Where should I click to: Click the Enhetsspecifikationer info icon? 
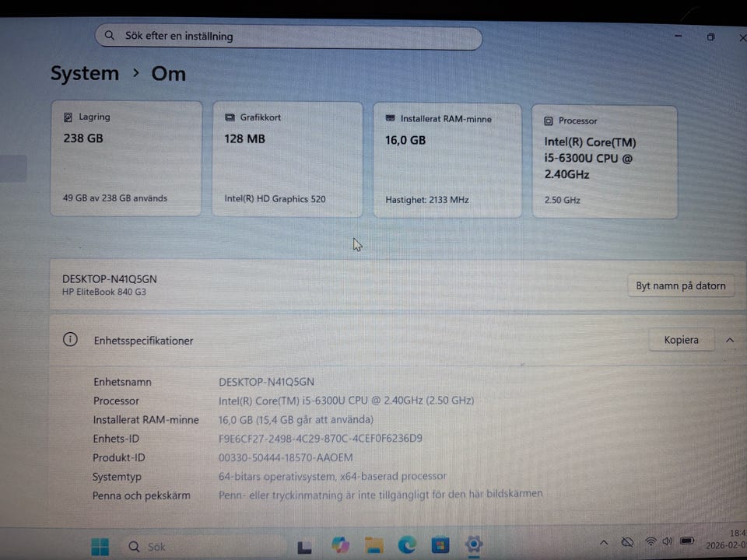70,340
